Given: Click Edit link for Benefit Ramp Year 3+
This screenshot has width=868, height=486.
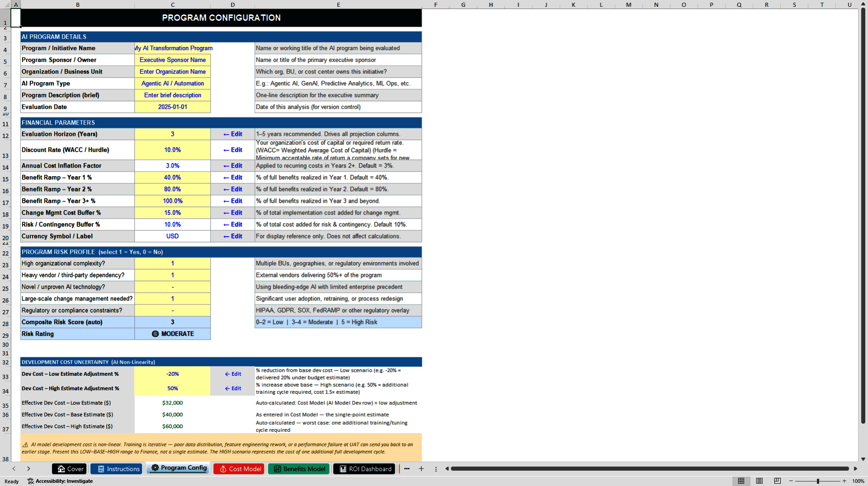Looking at the screenshot, I should (233, 201).
